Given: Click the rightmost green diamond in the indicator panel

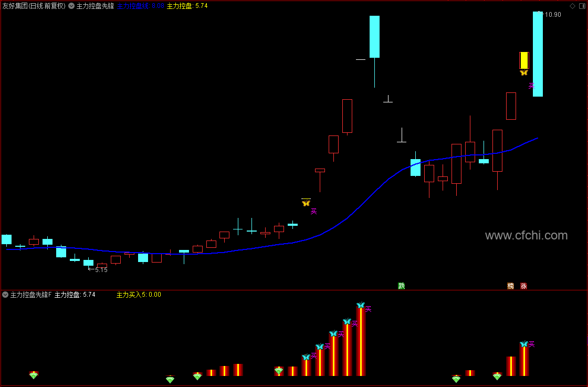Looking at the screenshot, I should [497, 376].
